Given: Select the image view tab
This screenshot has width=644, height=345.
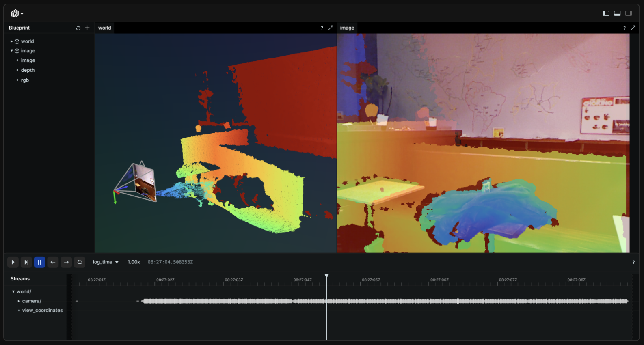Looking at the screenshot, I should (x=347, y=28).
